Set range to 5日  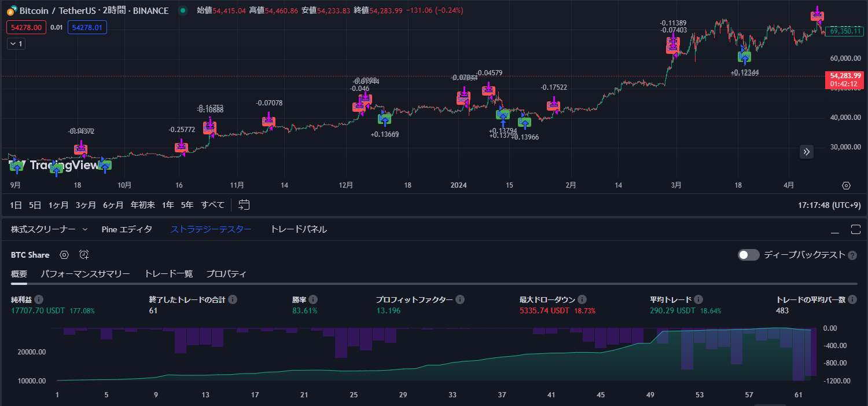click(x=35, y=204)
